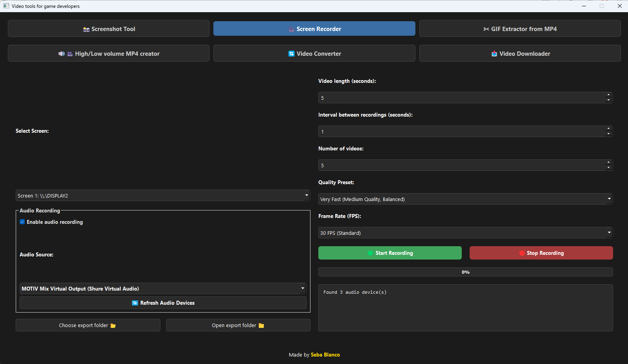Click the folder icon on Choose export folder

pyautogui.click(x=113, y=326)
